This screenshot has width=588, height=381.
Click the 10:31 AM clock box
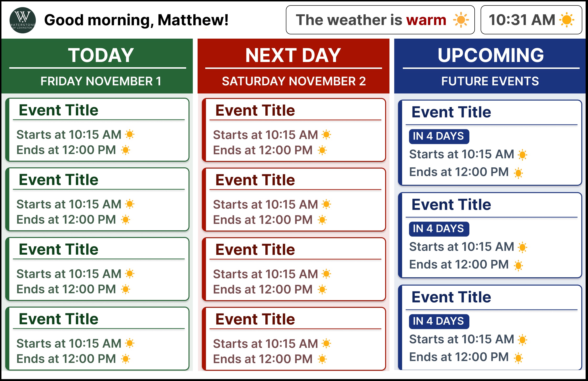coord(531,20)
